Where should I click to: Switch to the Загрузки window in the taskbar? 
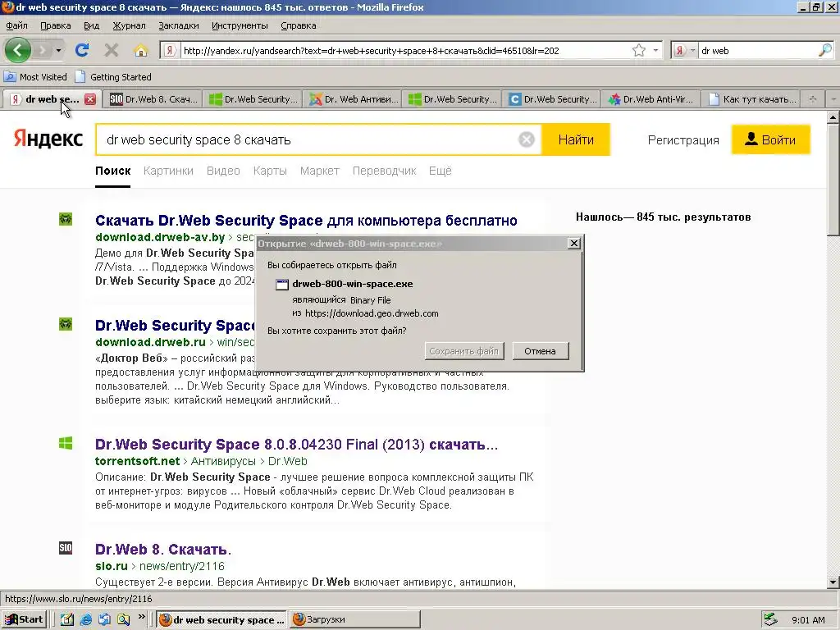(x=354, y=620)
